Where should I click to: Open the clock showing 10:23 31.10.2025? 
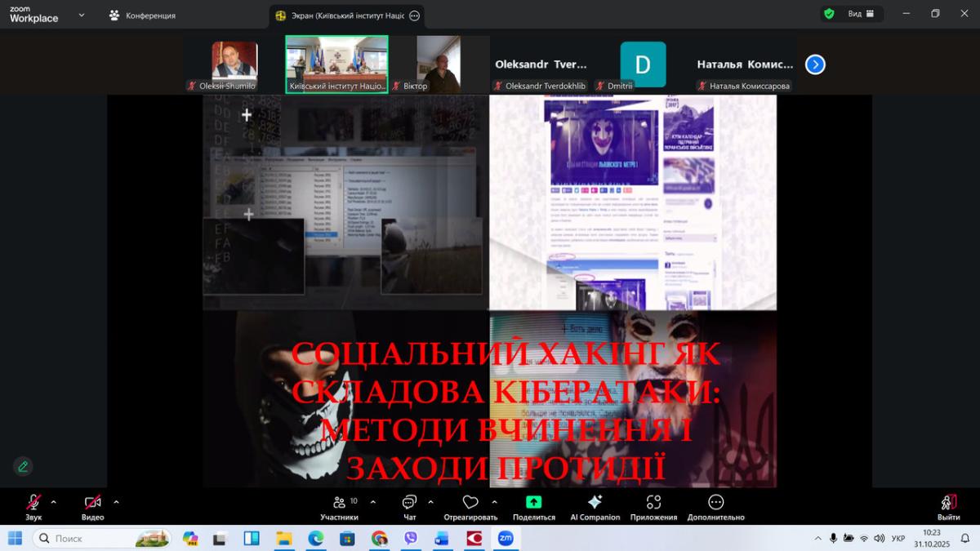pyautogui.click(x=931, y=538)
